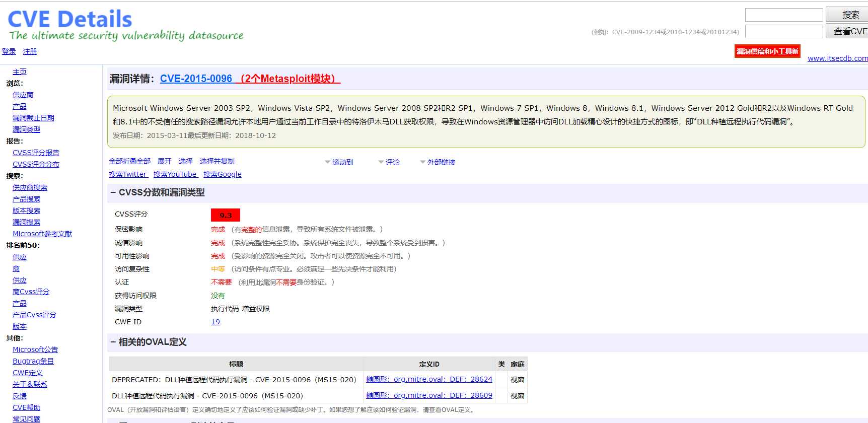This screenshot has width=868, height=423.
Task: Click the 搜索Google link
Action: [x=223, y=174]
